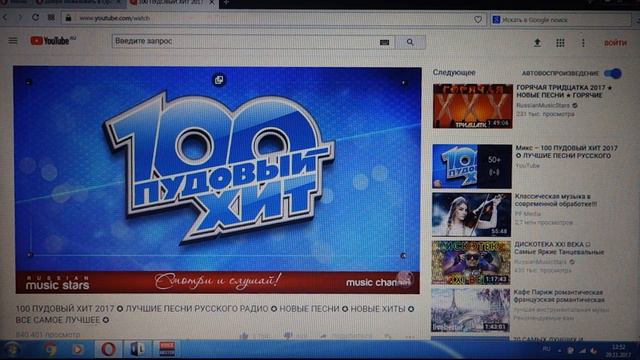Open the Opera speed dial grid icon

tap(51, 18)
